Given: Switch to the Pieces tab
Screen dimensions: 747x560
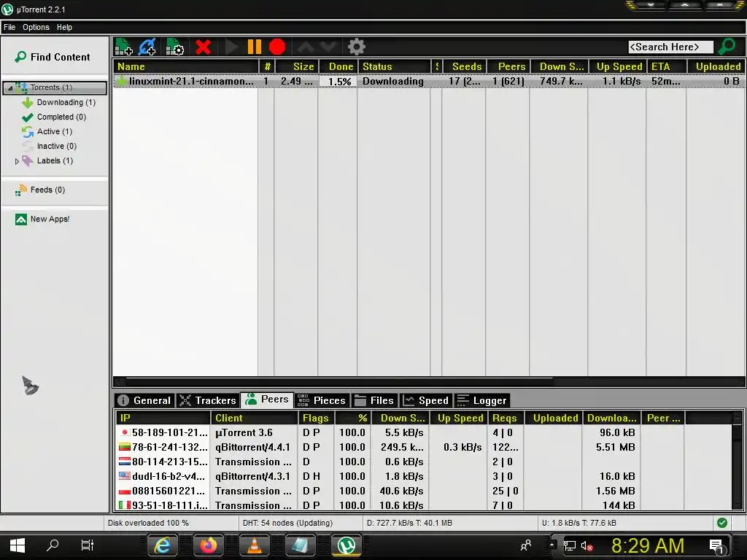Looking at the screenshot, I should pos(322,400).
